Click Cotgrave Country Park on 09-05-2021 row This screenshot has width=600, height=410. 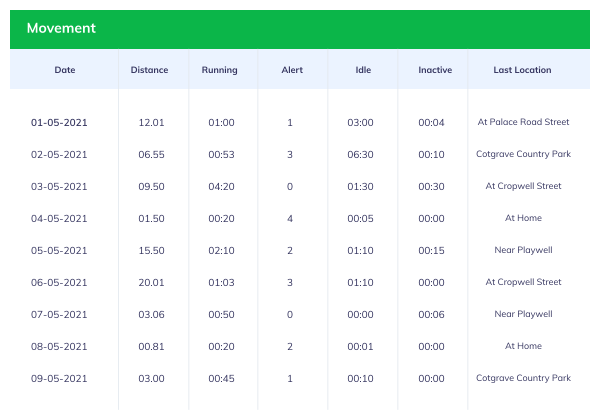pos(523,378)
